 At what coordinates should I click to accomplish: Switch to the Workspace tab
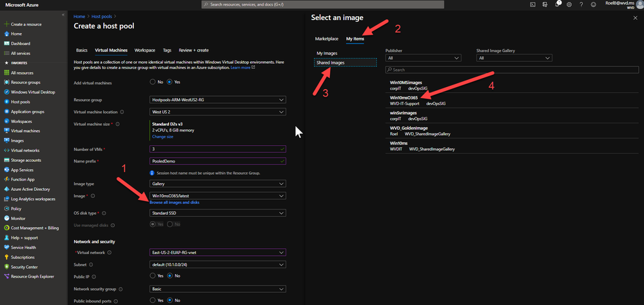point(145,50)
